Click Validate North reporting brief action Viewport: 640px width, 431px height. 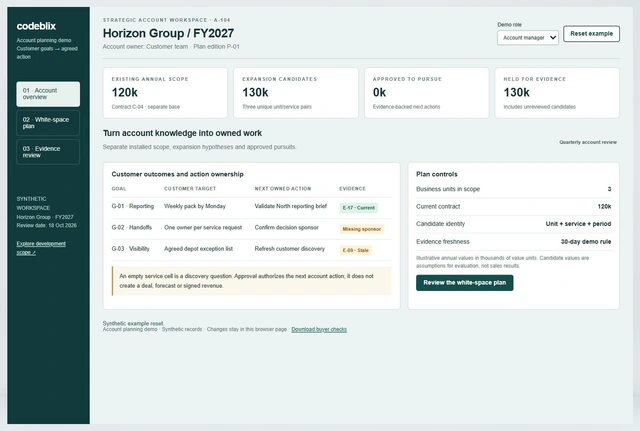pos(291,206)
